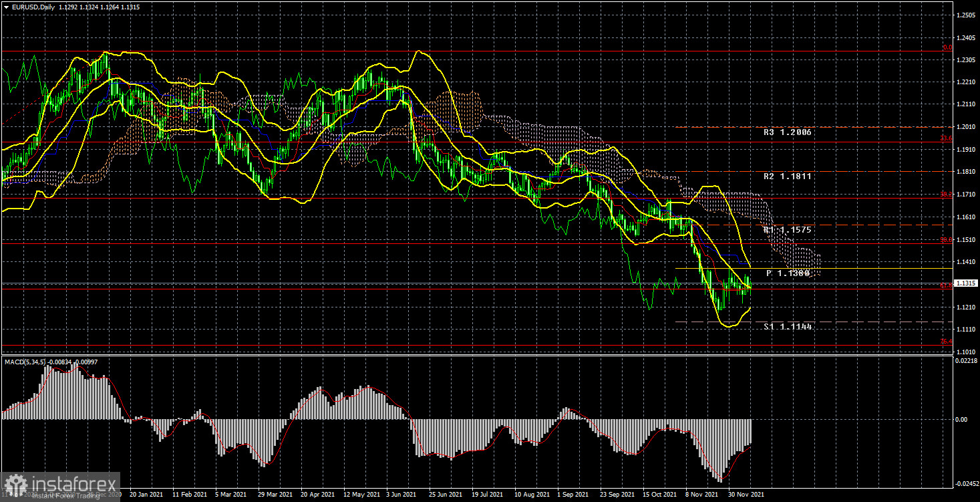The width and height of the screenshot is (980, 502).
Task: Click the MACD 0.00 scale value
Action: (x=962, y=420)
